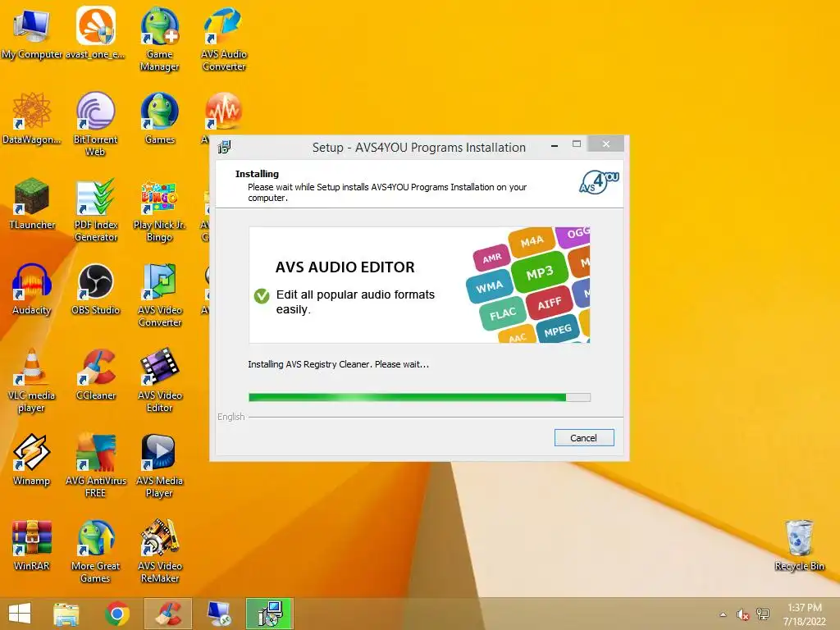
Task: Click the FLAC format tile in banner
Action: [x=503, y=313]
